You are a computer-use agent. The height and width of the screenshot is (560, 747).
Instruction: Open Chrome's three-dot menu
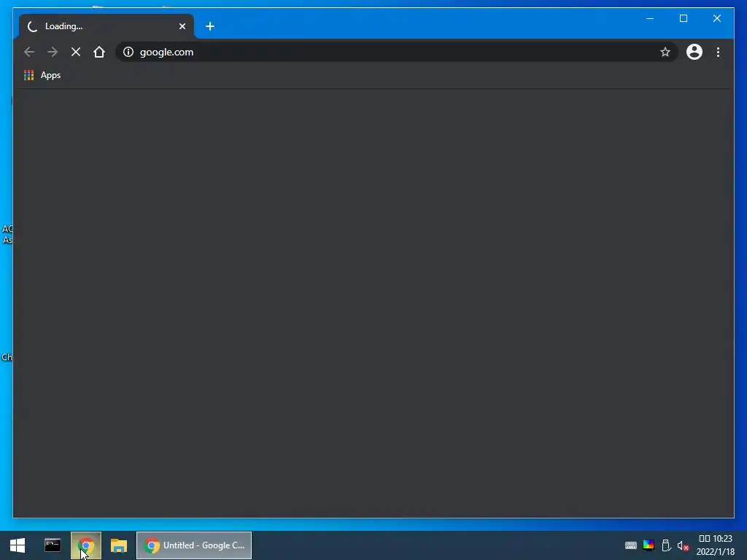(x=718, y=52)
